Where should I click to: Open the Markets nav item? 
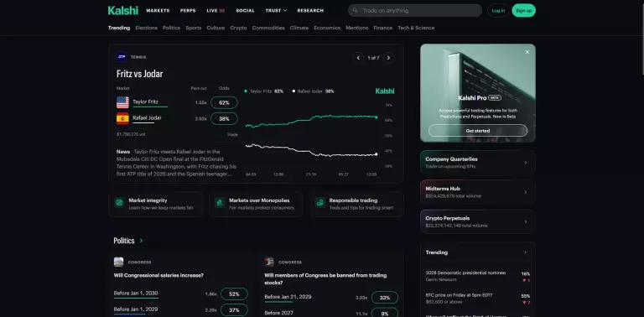coord(158,11)
